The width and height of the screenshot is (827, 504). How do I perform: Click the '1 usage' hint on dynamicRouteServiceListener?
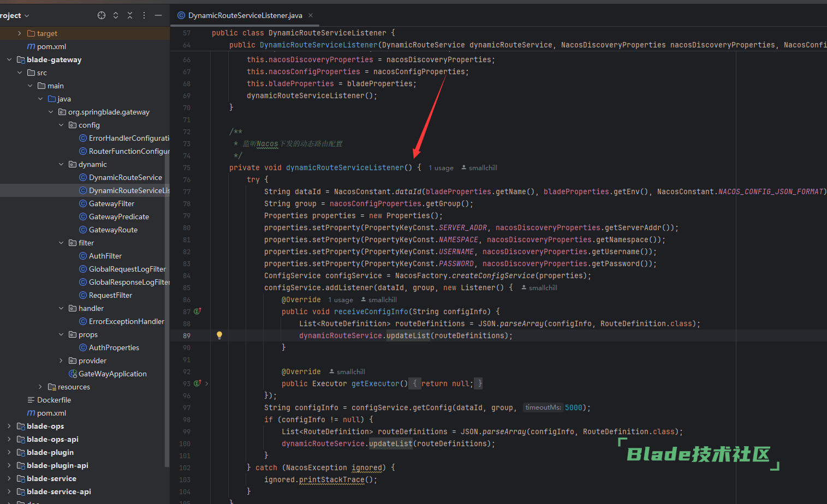[x=441, y=168]
